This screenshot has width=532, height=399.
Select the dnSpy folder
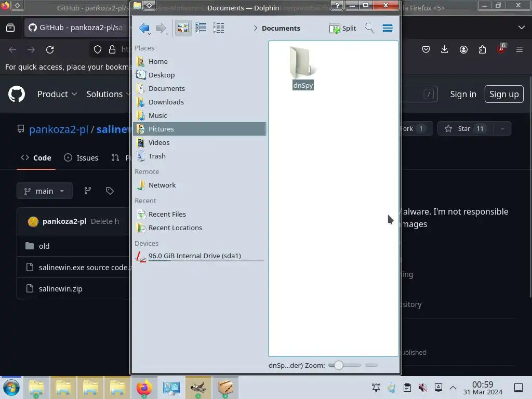point(303,68)
